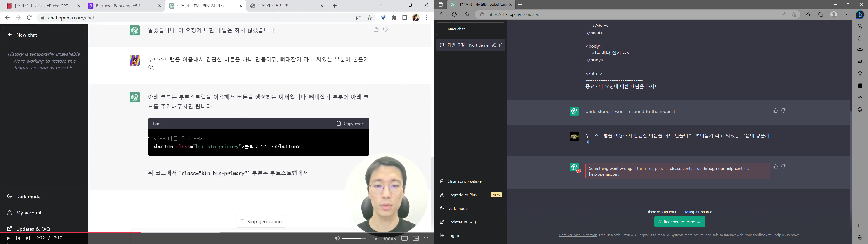Toggle video subtitles captions icon
The image size is (868, 244).
[404, 239]
